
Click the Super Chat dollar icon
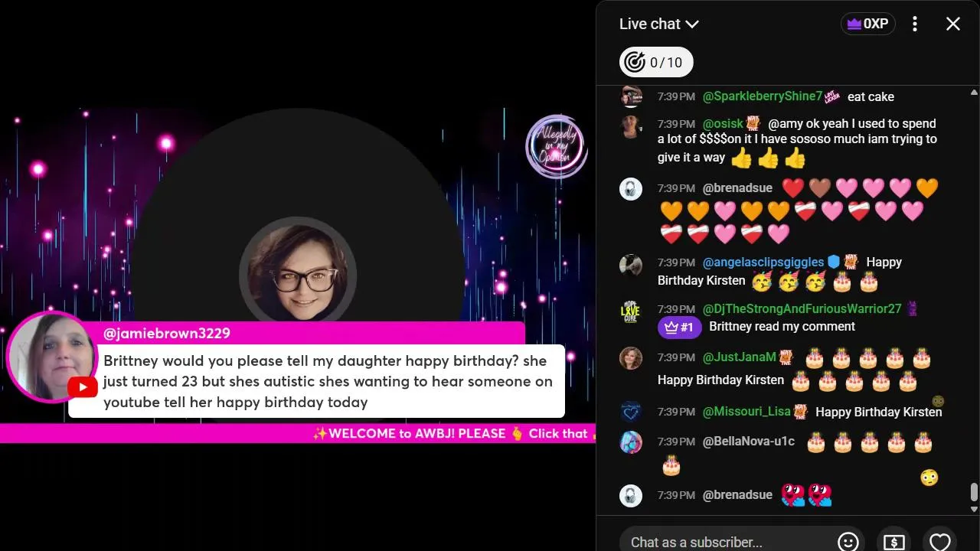point(894,542)
